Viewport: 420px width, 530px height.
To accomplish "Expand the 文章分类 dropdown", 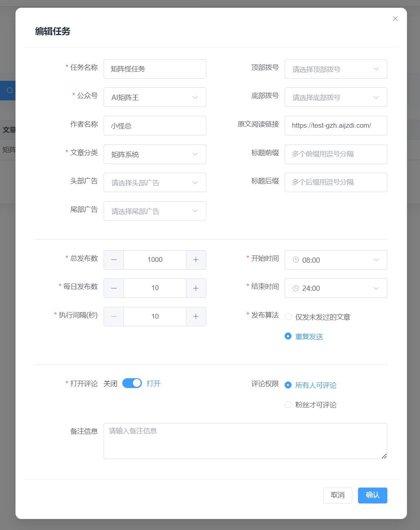I will pyautogui.click(x=155, y=154).
